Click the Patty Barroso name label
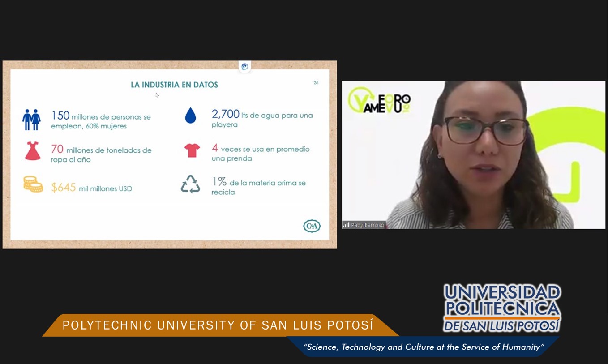Viewport: 608px width, 364px height. [367, 225]
